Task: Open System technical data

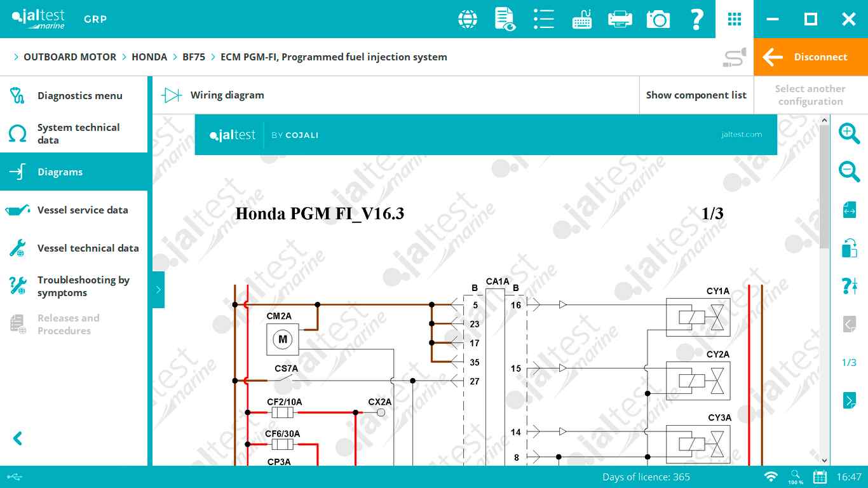Action: [74, 133]
